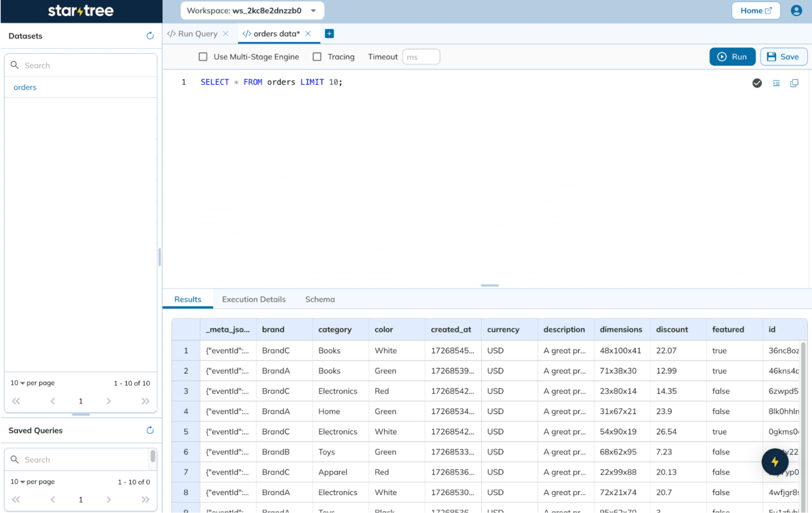Run the current SQL query
This screenshot has height=513, width=812.
pyautogui.click(x=732, y=56)
